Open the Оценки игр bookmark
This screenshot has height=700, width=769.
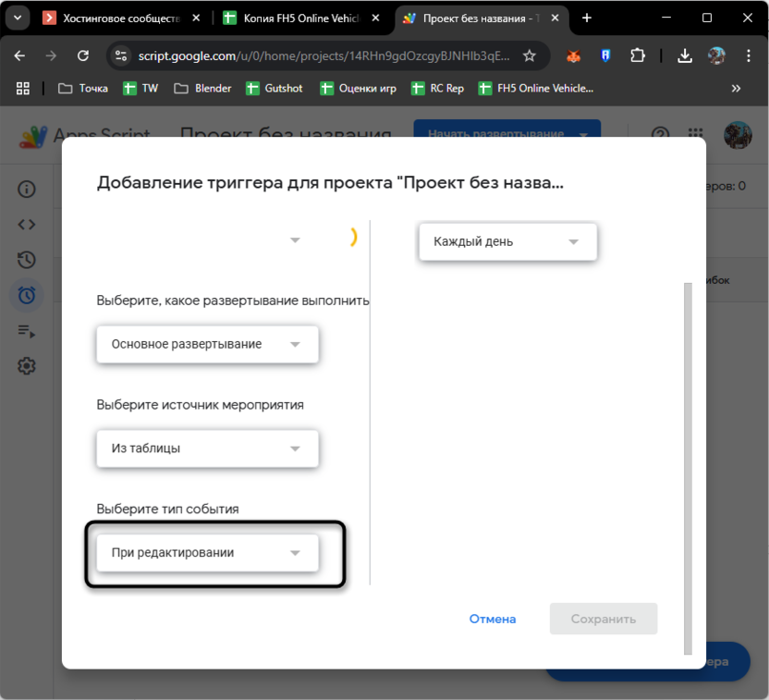pos(358,88)
